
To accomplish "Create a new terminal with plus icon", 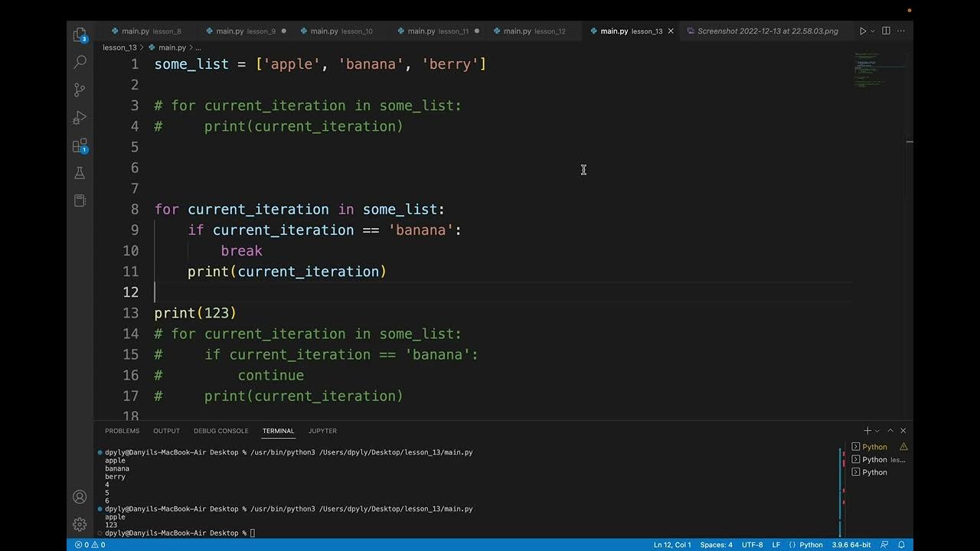I will click(867, 431).
